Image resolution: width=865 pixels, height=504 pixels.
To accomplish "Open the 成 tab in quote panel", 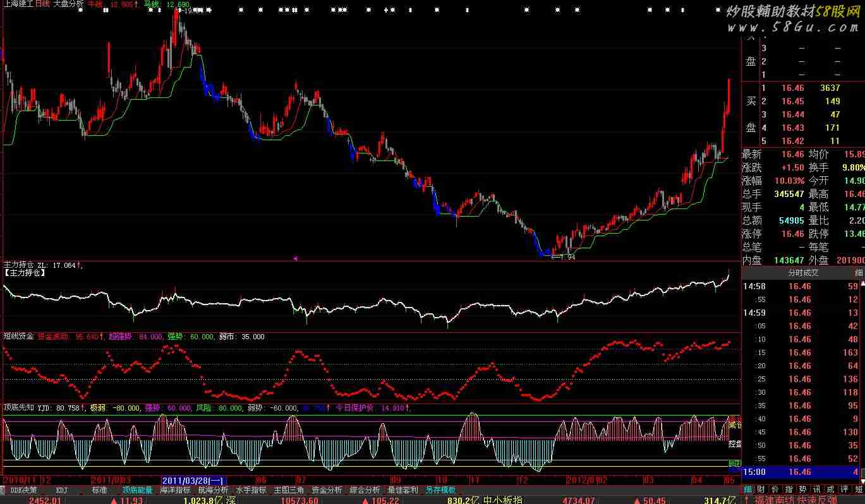I will click(831, 489).
